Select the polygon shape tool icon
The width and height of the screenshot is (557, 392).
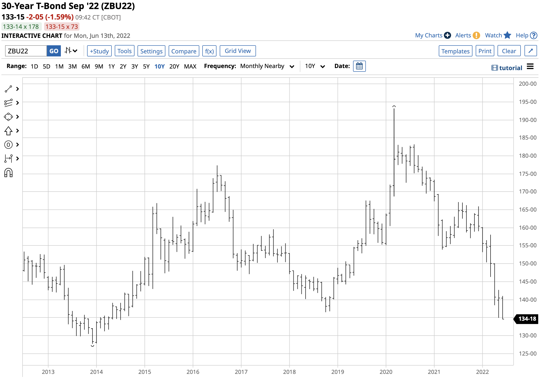tap(8, 117)
